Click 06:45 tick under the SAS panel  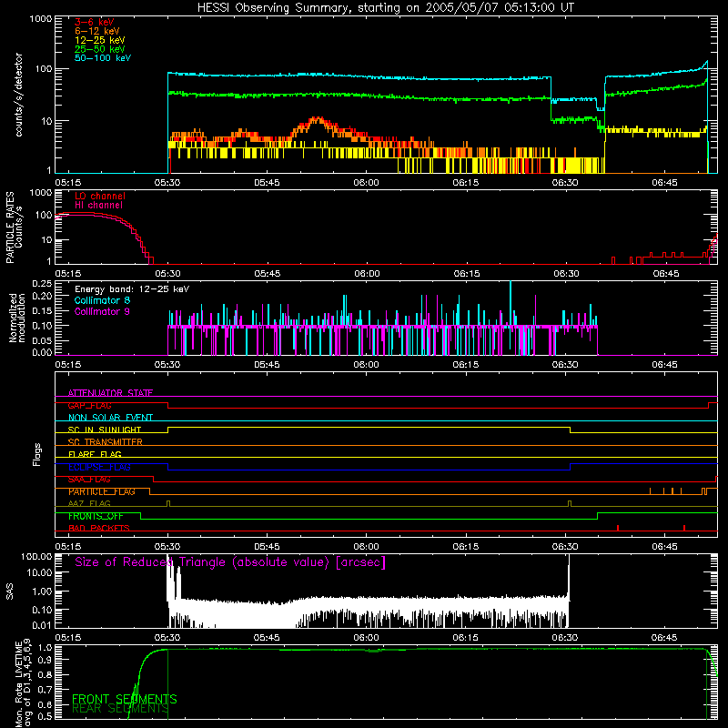coord(664,638)
